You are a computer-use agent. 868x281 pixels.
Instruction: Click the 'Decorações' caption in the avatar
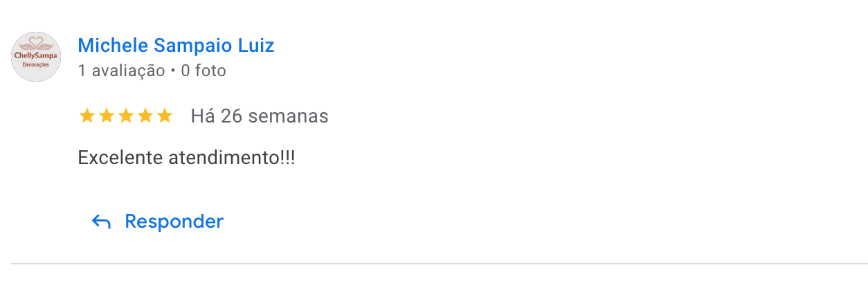pos(37,64)
